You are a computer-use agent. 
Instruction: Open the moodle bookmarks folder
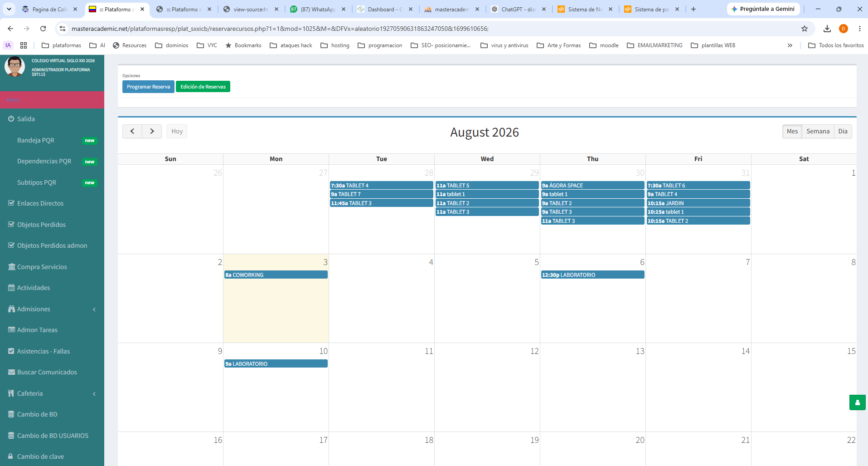pyautogui.click(x=604, y=45)
